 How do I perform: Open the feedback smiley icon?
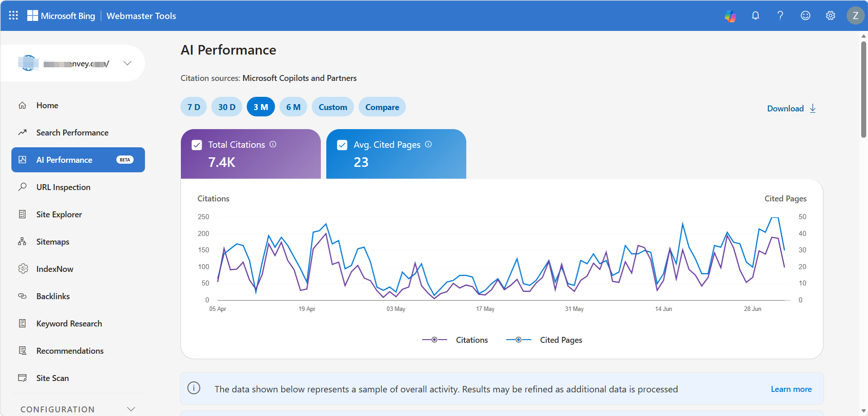tap(805, 15)
